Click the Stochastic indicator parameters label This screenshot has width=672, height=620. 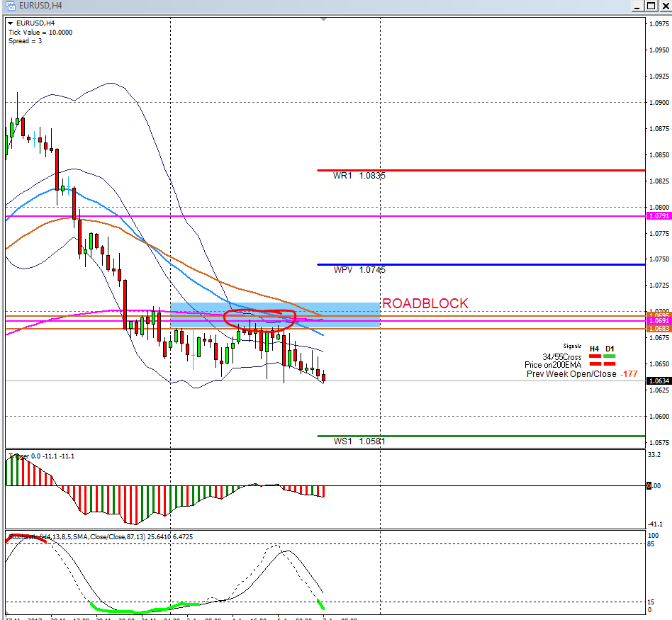[101, 537]
